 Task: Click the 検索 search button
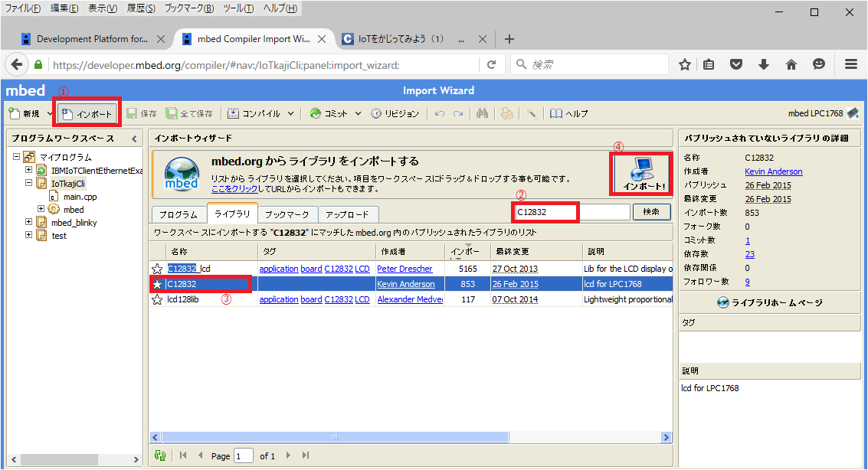pos(651,212)
